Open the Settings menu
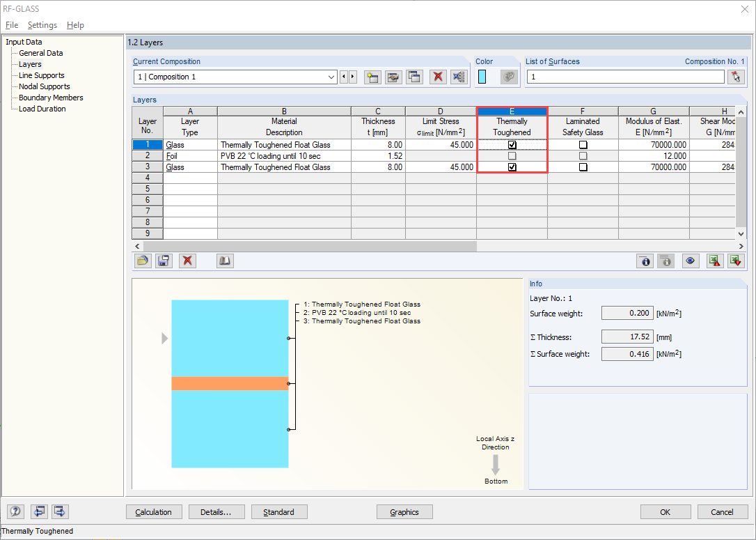Image resolution: width=756 pixels, height=540 pixels. (x=42, y=25)
